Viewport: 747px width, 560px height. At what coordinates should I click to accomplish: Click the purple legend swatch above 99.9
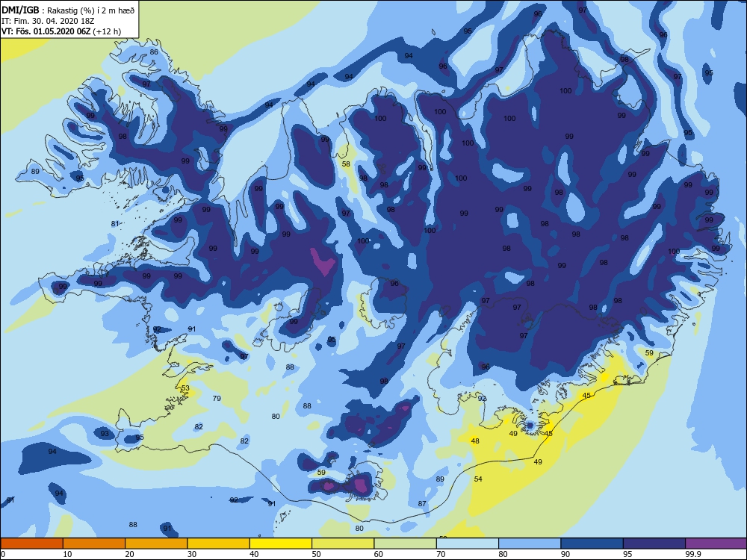(716, 544)
